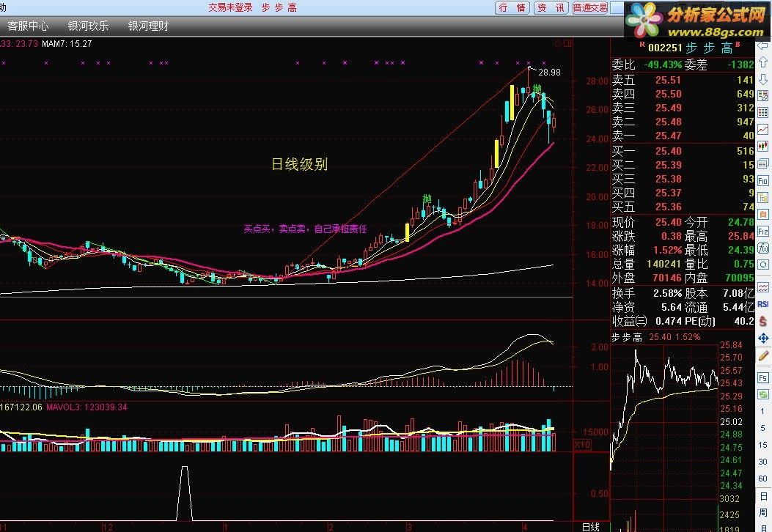
Task: Click the MAVOL3: 123039.34 volume label
Action: click(87, 407)
